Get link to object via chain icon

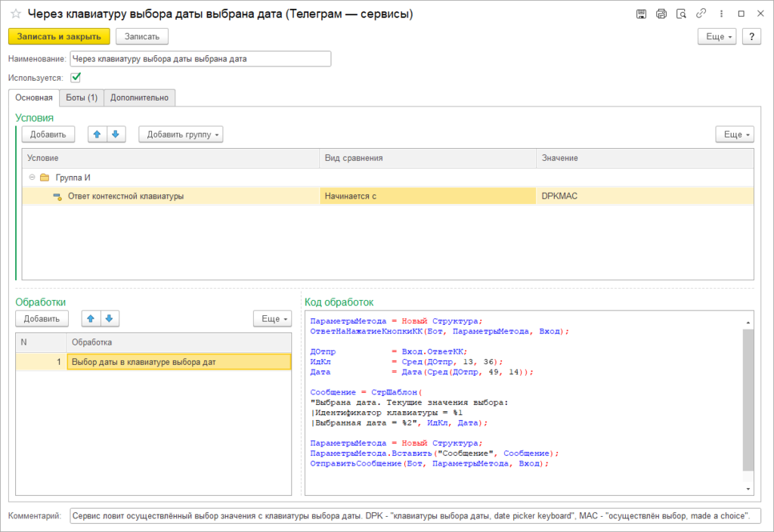point(701,14)
